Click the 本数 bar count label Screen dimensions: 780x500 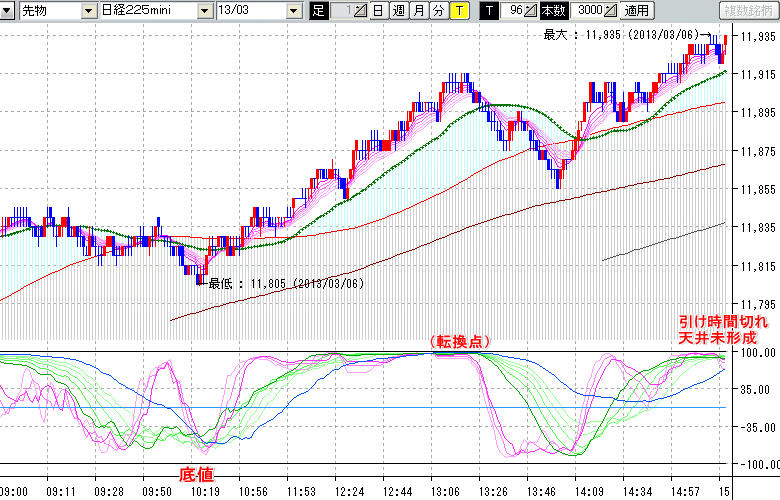(x=552, y=11)
